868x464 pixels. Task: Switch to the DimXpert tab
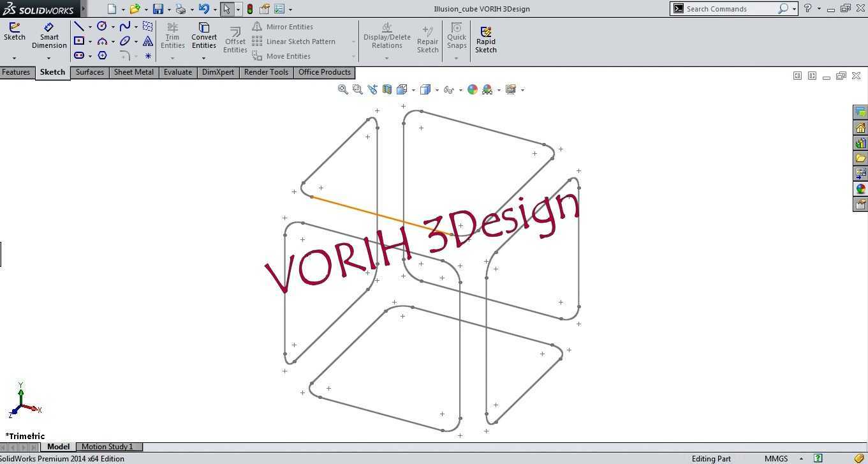click(218, 72)
